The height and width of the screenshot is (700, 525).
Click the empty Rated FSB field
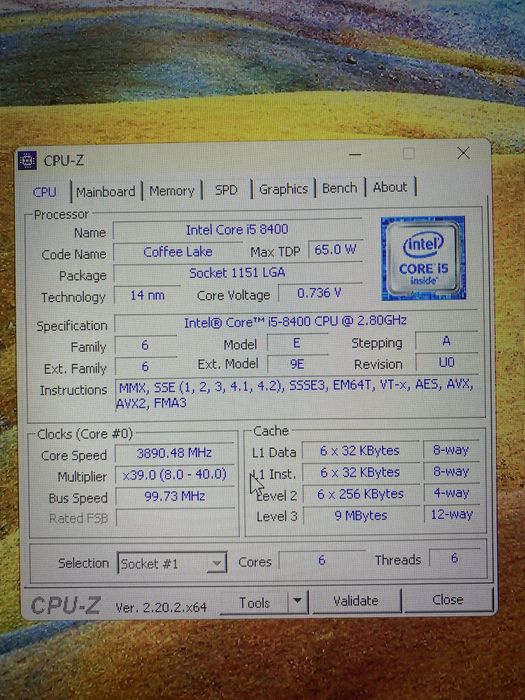pyautogui.click(x=175, y=518)
